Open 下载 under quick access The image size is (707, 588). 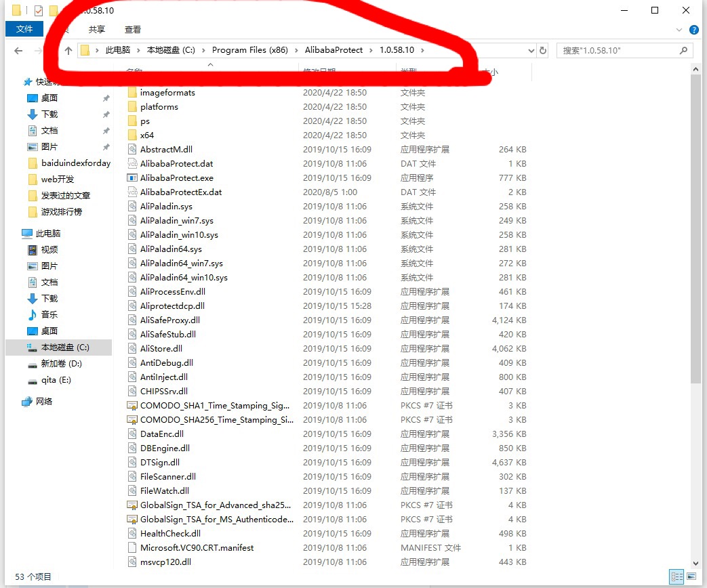click(49, 114)
